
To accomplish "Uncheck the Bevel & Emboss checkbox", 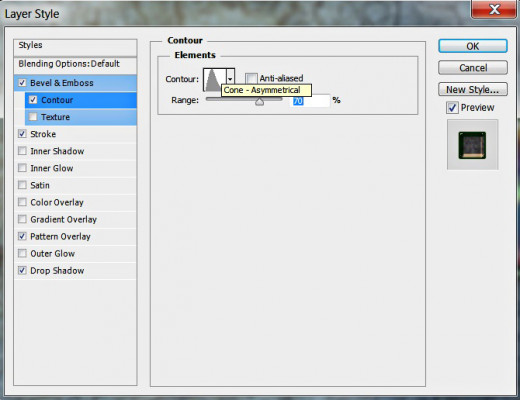I will pyautogui.click(x=22, y=83).
